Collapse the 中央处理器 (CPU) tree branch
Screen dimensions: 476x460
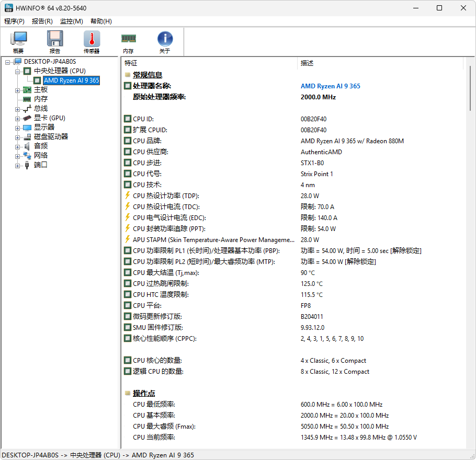17,71
